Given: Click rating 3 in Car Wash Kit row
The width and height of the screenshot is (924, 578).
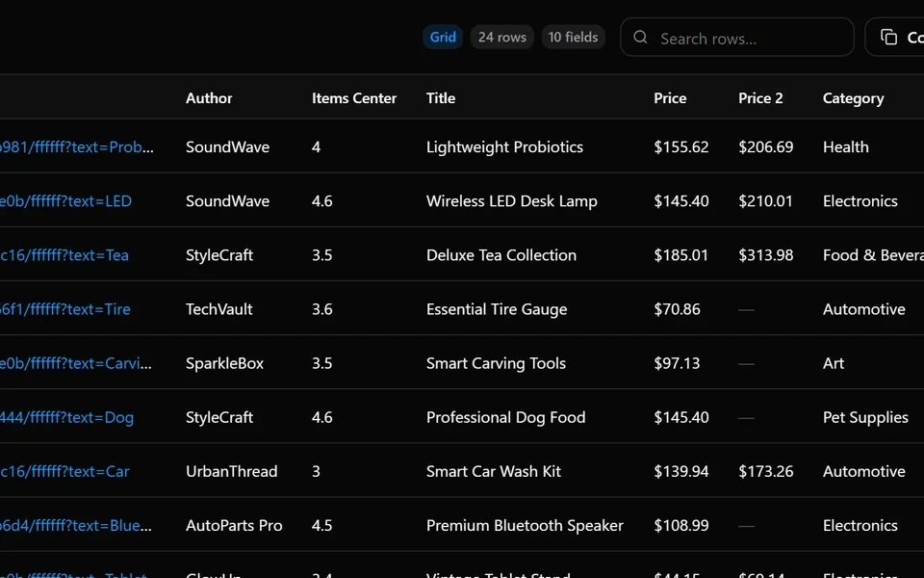Looking at the screenshot, I should tap(317, 471).
